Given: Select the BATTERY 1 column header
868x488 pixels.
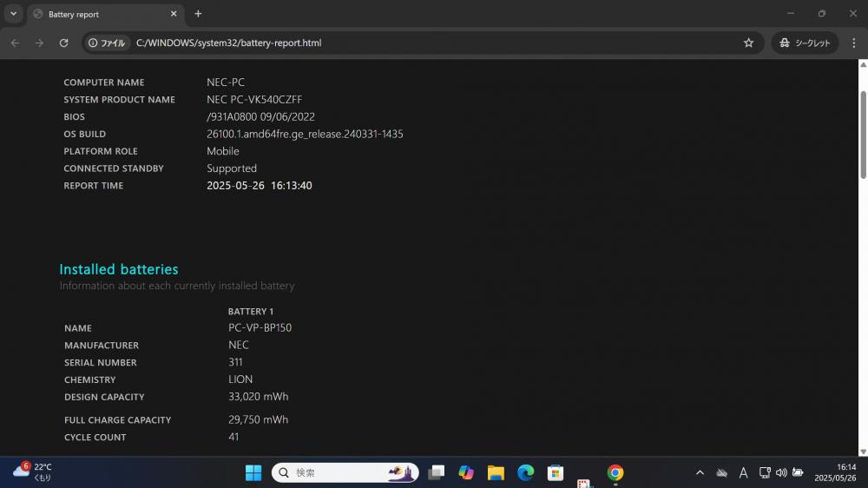Looking at the screenshot, I should 250,312.
